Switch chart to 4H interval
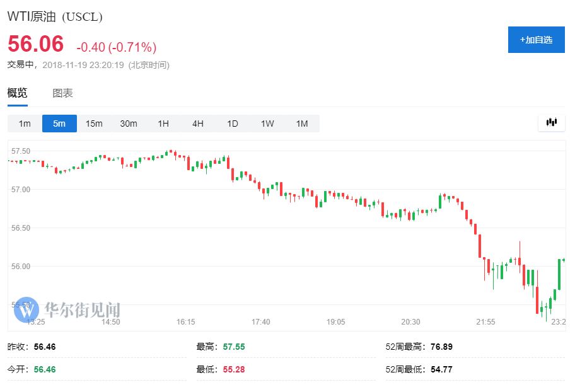575x392 pixels. pyautogui.click(x=198, y=124)
